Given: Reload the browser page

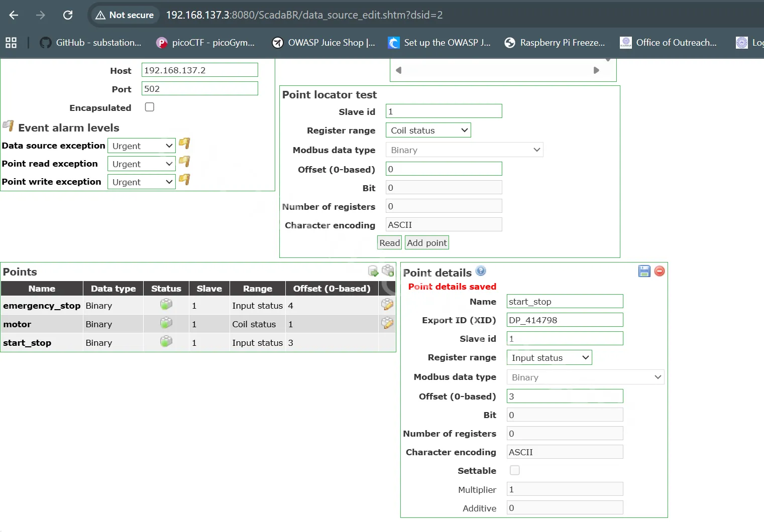Looking at the screenshot, I should pos(68,15).
